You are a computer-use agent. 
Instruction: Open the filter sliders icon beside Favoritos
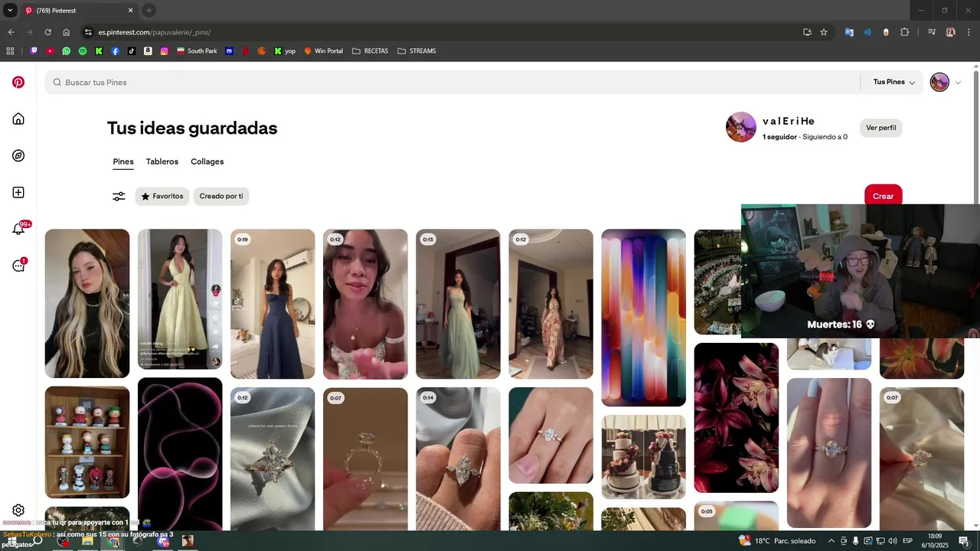pos(119,197)
